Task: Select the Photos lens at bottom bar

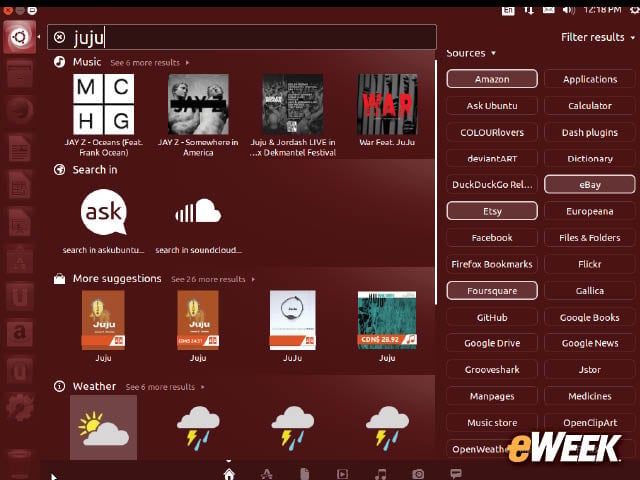Action: click(418, 474)
